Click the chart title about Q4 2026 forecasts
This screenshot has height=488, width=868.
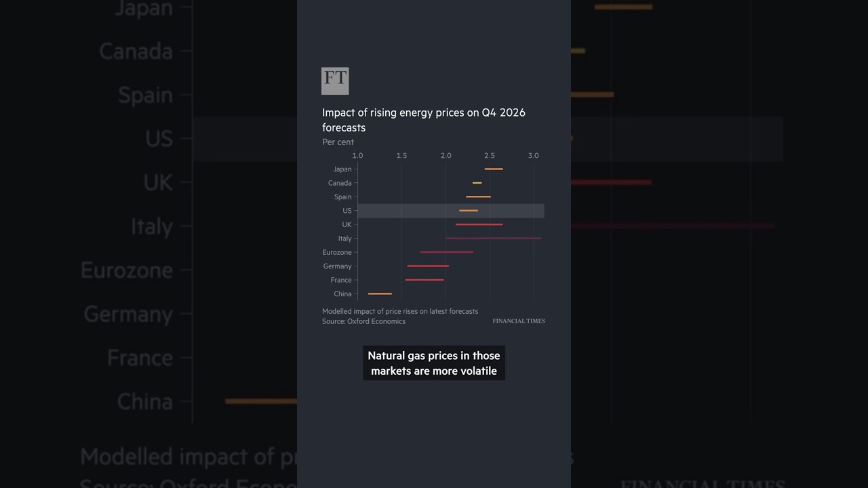(x=423, y=120)
